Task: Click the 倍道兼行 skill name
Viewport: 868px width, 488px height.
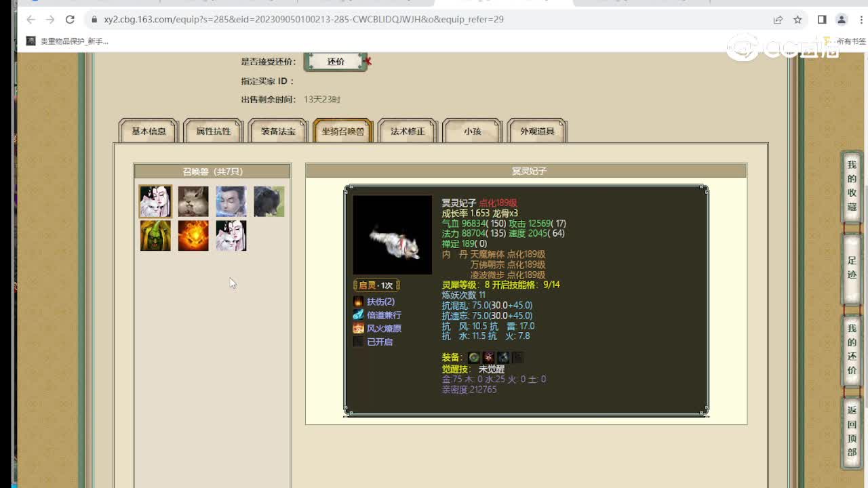Action: coord(384,314)
